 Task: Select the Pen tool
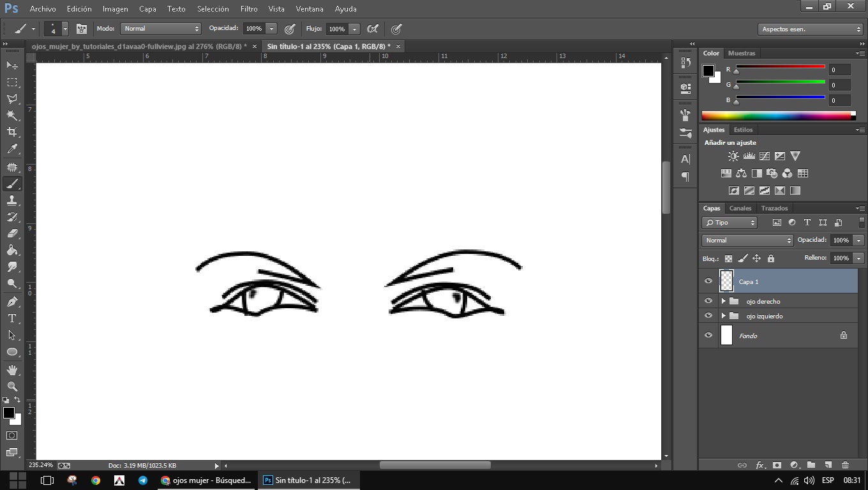[12, 301]
